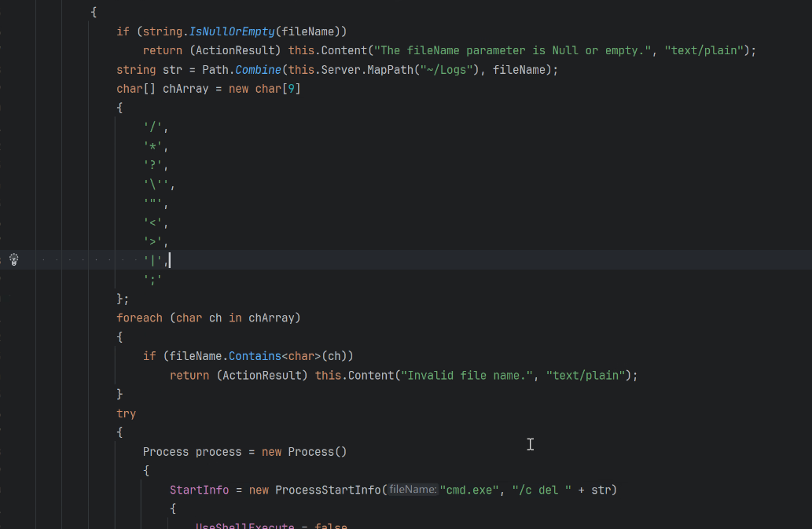This screenshot has height=529, width=812.
Task: Click "text/plain" in the first return statement
Action: point(704,51)
